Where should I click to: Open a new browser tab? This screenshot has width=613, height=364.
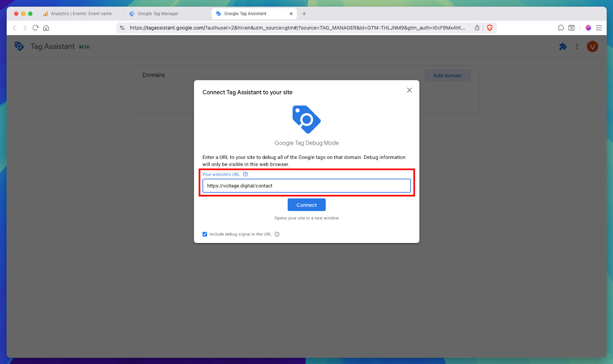304,14
